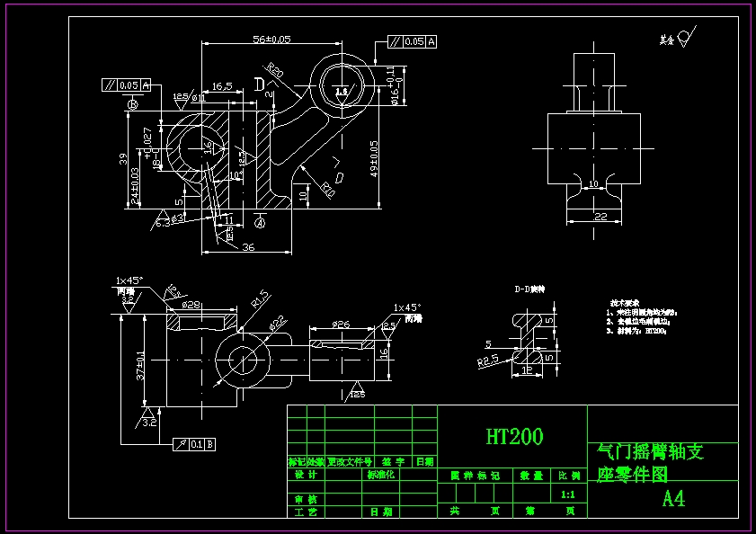
Task: Select the 比例 title block cell
Action: point(569,476)
